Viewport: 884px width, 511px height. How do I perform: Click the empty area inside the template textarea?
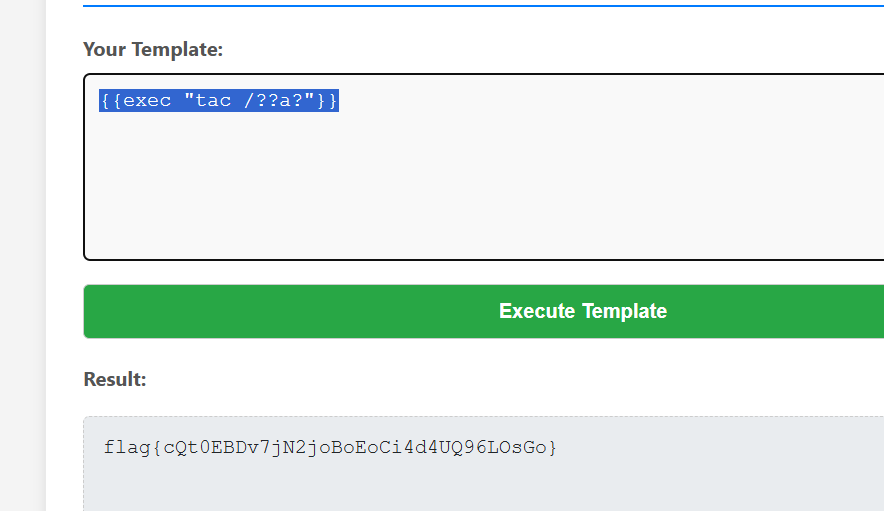tap(480, 190)
